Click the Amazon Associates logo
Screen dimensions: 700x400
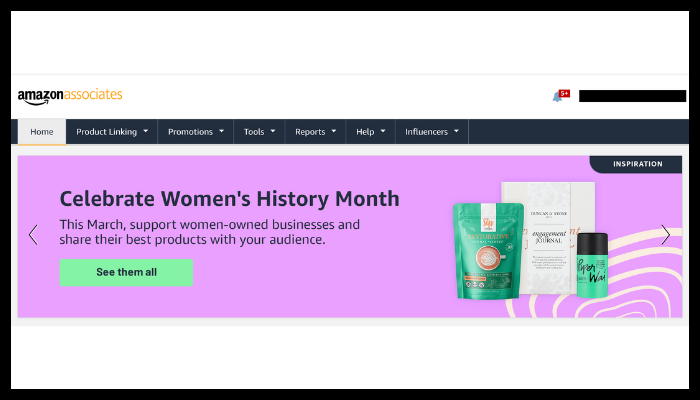[x=70, y=96]
